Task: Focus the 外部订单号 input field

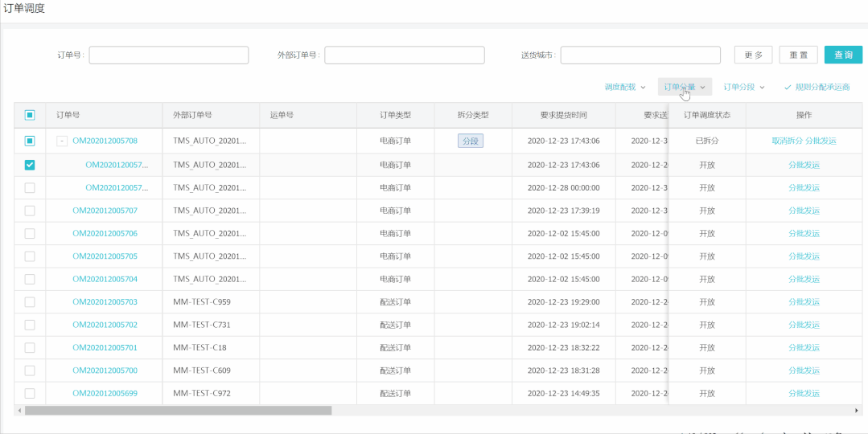Action: pyautogui.click(x=404, y=55)
